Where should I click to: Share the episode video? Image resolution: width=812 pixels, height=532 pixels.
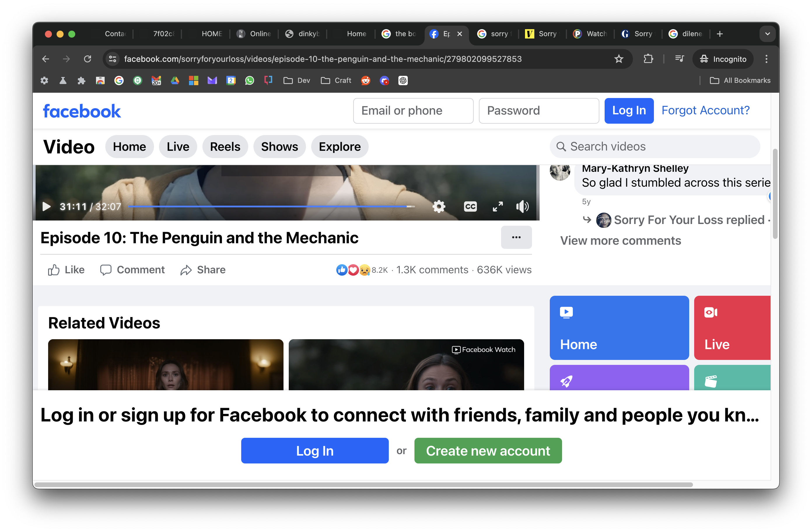tap(203, 270)
